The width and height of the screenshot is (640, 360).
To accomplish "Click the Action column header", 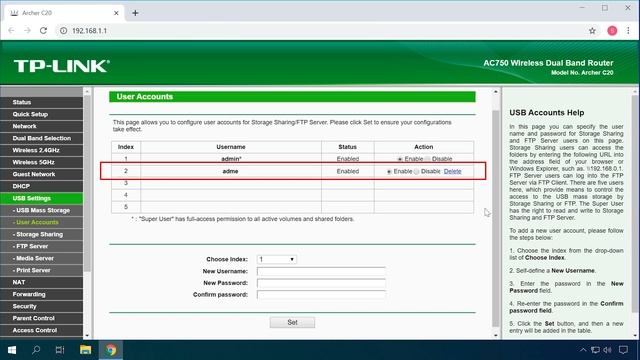I will click(424, 147).
